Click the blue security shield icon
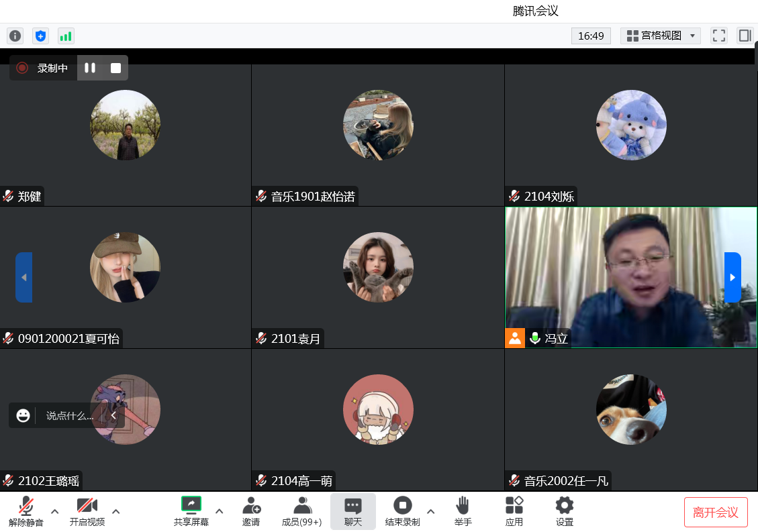 [x=40, y=36]
